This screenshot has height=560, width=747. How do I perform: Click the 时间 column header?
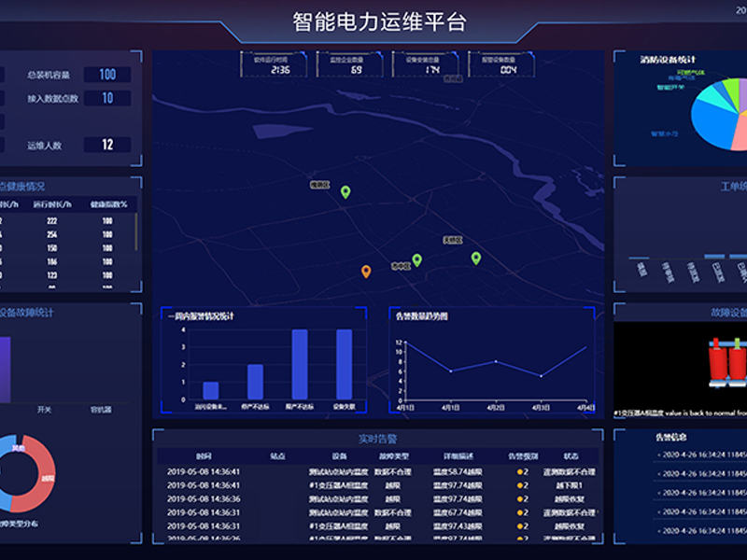tap(204, 456)
